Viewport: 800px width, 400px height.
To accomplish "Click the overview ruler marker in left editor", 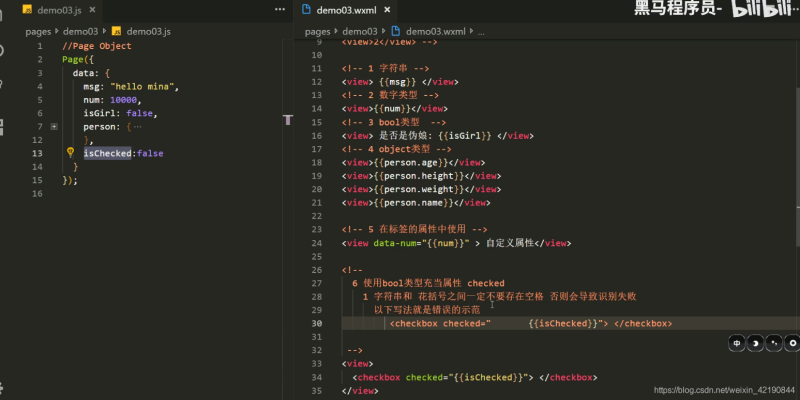I will [x=288, y=120].
